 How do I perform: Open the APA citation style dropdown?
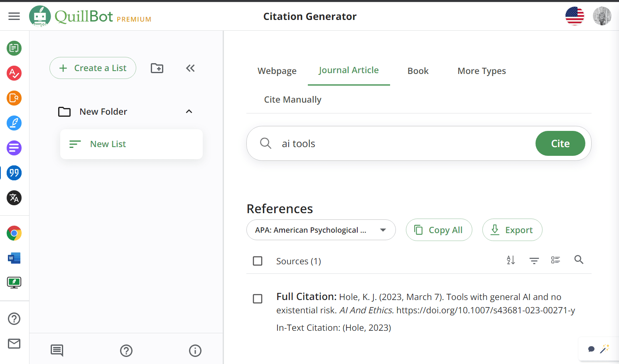321,230
